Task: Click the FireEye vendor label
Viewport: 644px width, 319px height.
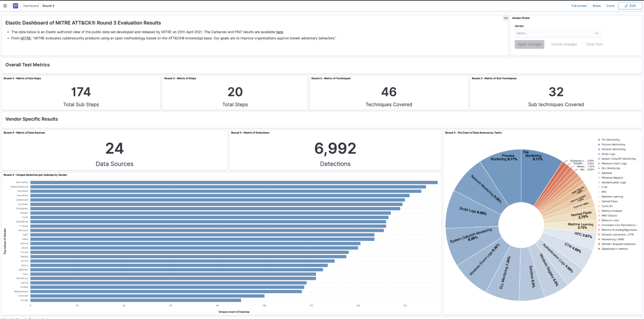Action: [24, 252]
